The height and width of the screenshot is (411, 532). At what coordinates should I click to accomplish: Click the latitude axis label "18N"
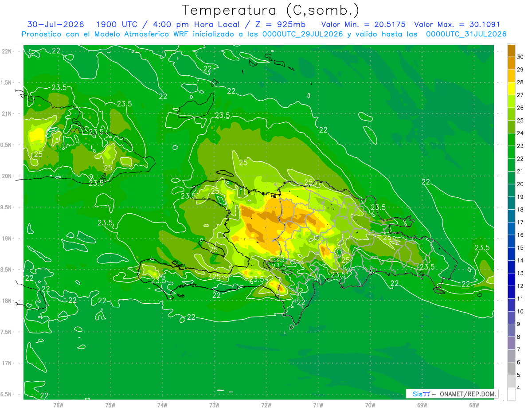point(8,301)
